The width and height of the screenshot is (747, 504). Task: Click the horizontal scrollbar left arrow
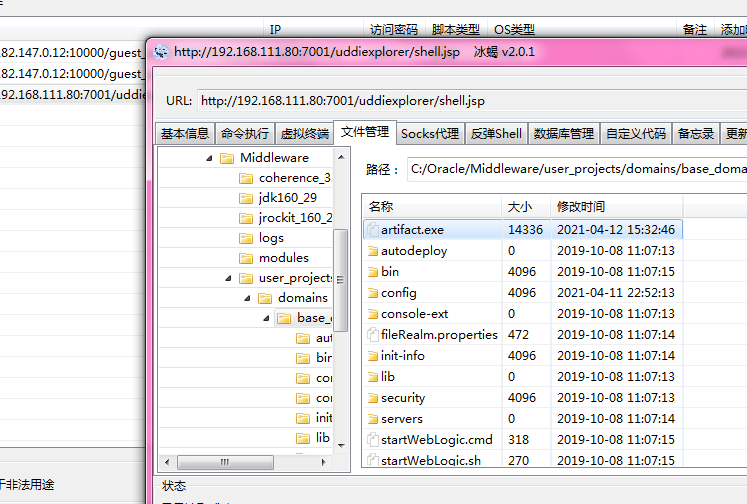167,462
